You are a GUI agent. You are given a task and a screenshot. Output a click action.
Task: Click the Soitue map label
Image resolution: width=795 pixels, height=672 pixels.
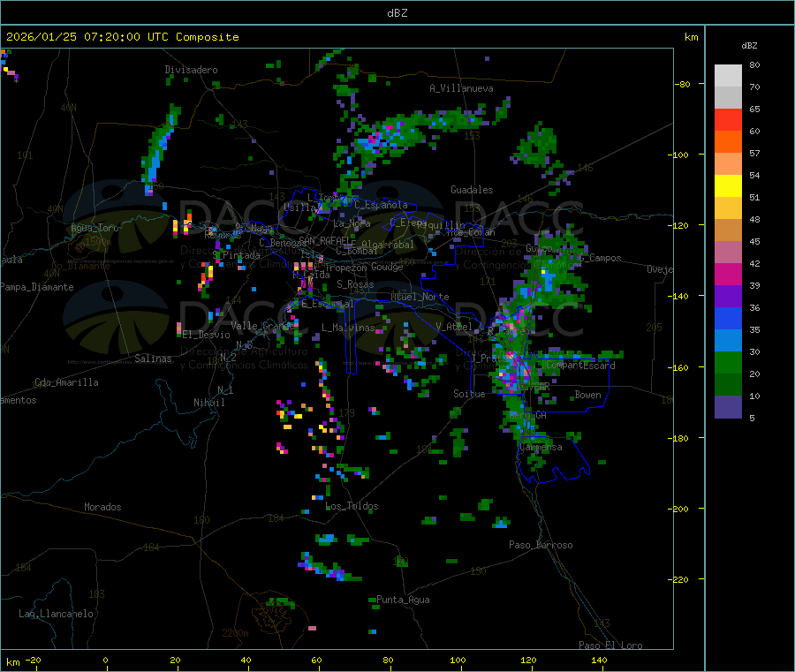tap(469, 394)
